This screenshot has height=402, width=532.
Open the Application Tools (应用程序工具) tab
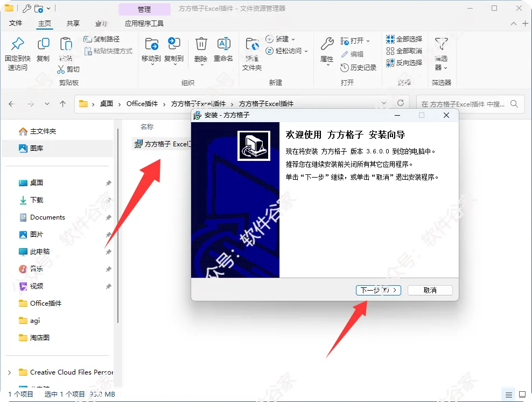click(x=144, y=23)
